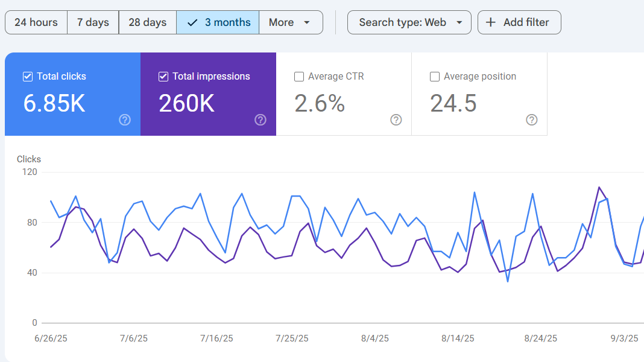The width and height of the screenshot is (644, 362).
Task: Click the 260K impressions value
Action: [186, 103]
